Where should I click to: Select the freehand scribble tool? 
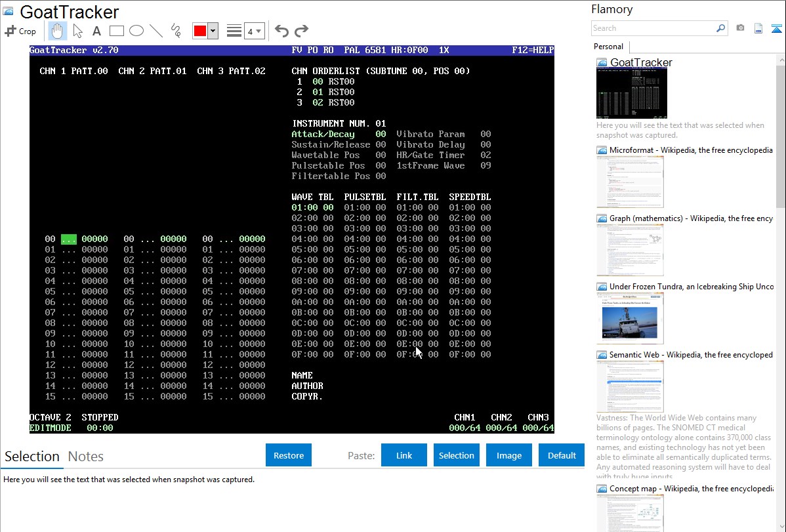175,31
